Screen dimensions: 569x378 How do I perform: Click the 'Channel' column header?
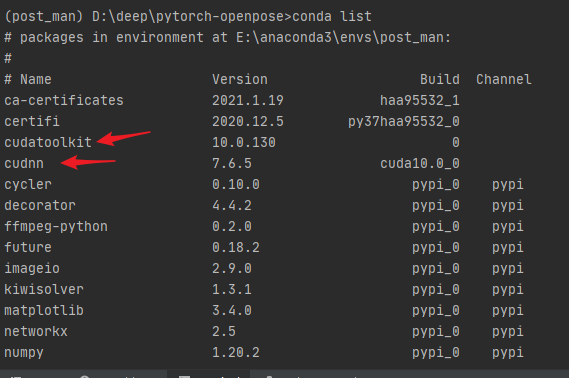pyautogui.click(x=504, y=79)
